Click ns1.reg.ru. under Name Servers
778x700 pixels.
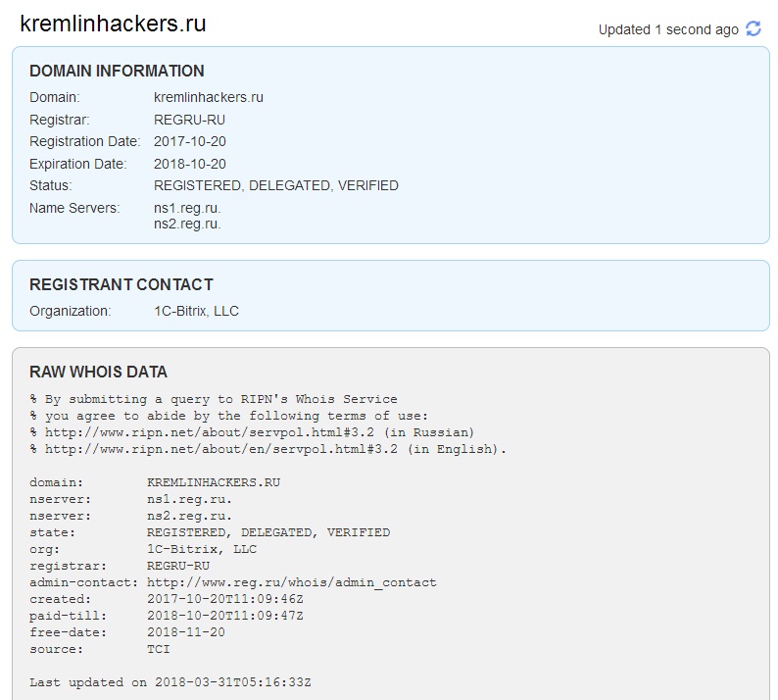(187, 208)
